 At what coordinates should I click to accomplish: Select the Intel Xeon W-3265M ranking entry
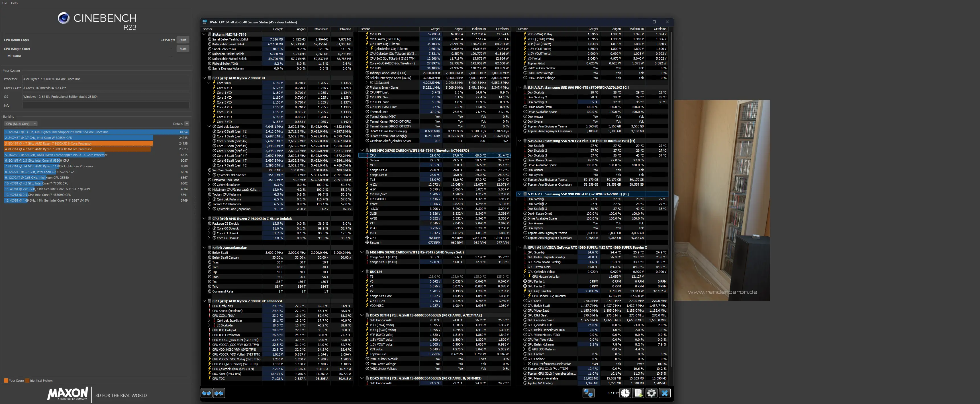point(96,138)
